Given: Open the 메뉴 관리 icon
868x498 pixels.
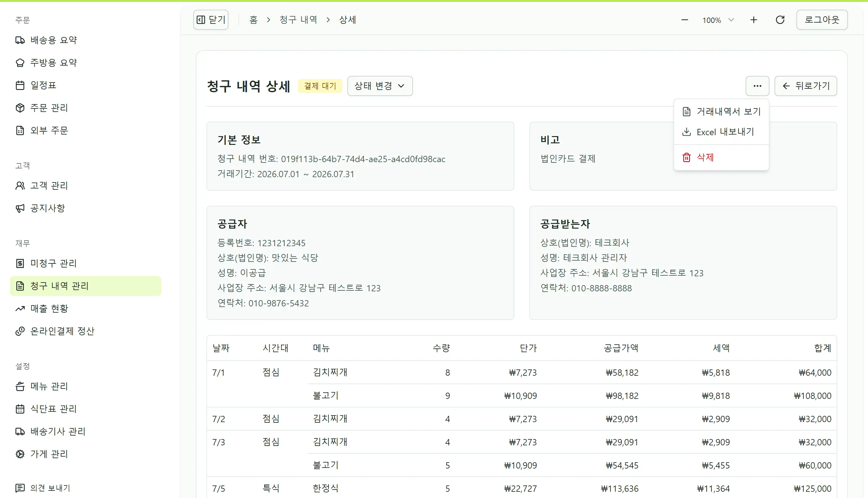Looking at the screenshot, I should (20, 386).
